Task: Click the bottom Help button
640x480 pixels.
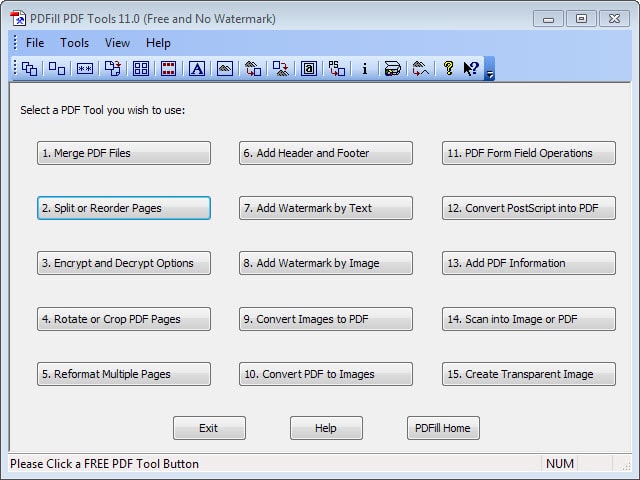Action: coord(326,428)
